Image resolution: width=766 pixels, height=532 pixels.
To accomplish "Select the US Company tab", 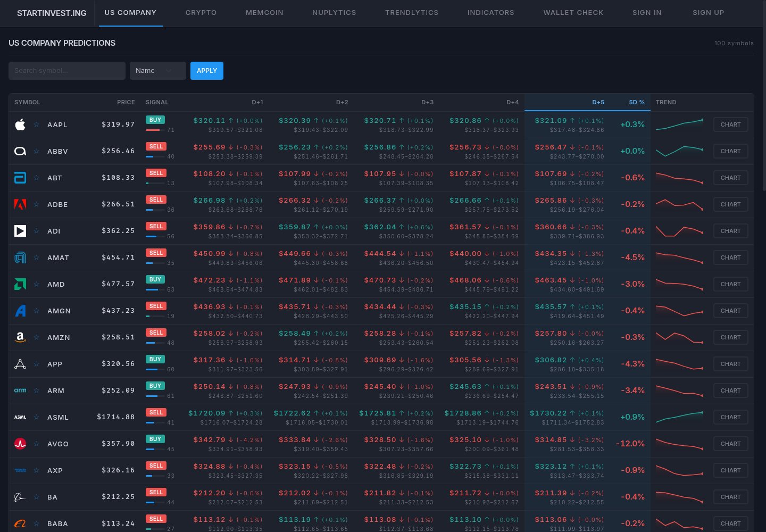I will [130, 13].
